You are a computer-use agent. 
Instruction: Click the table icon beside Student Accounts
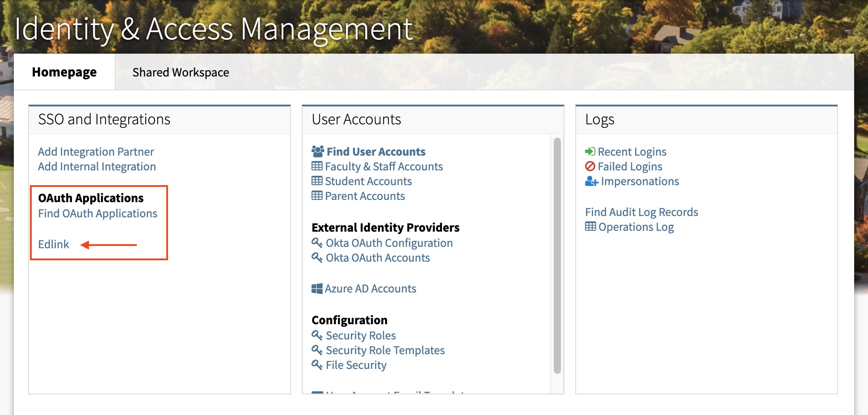[x=317, y=181]
